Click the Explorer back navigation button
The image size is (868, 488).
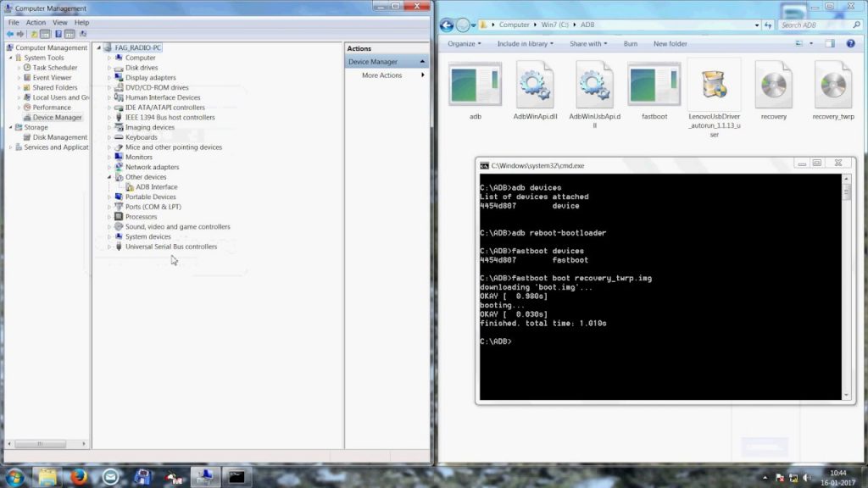click(447, 25)
